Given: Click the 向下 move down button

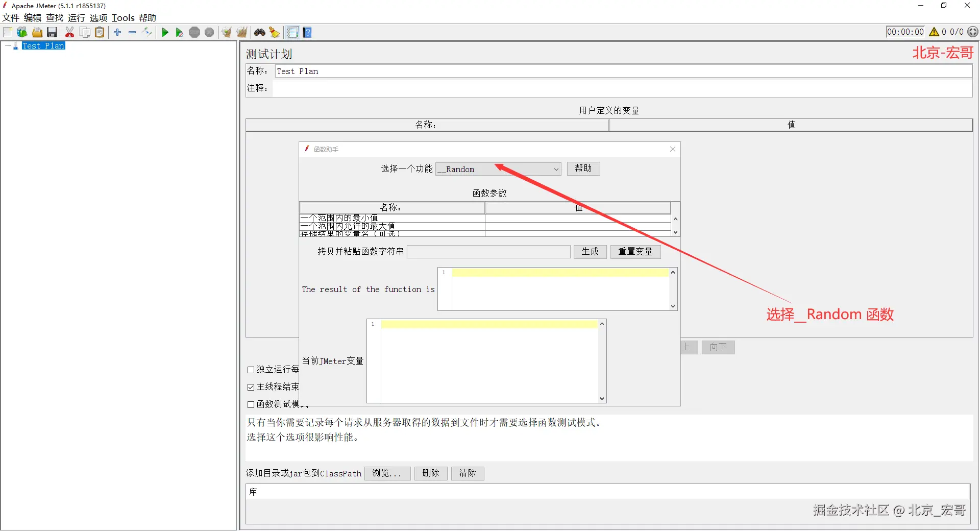Looking at the screenshot, I should 718,347.
